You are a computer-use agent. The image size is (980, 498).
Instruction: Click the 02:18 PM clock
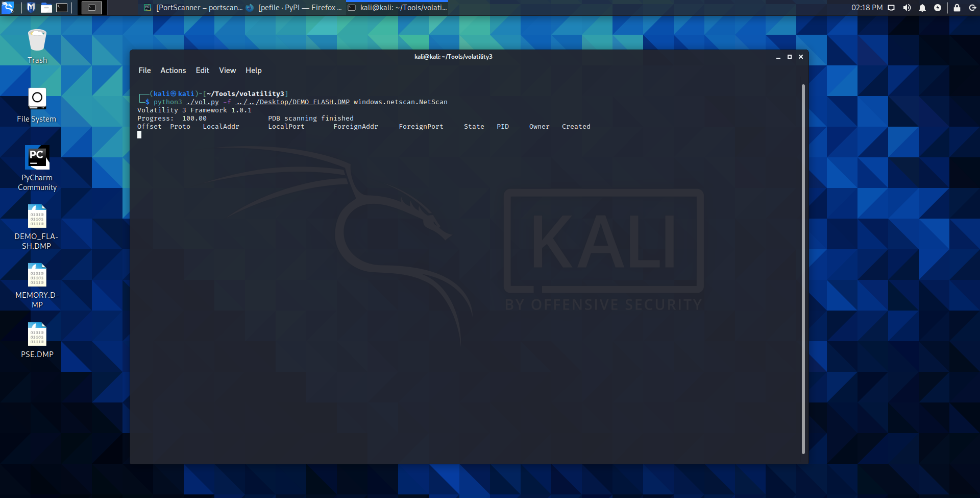[x=867, y=8]
